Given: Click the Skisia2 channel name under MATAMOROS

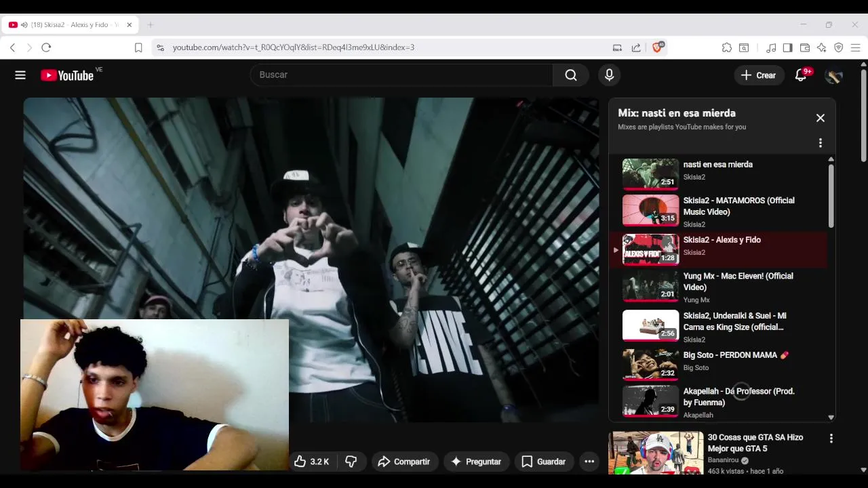Looking at the screenshot, I should [x=694, y=224].
